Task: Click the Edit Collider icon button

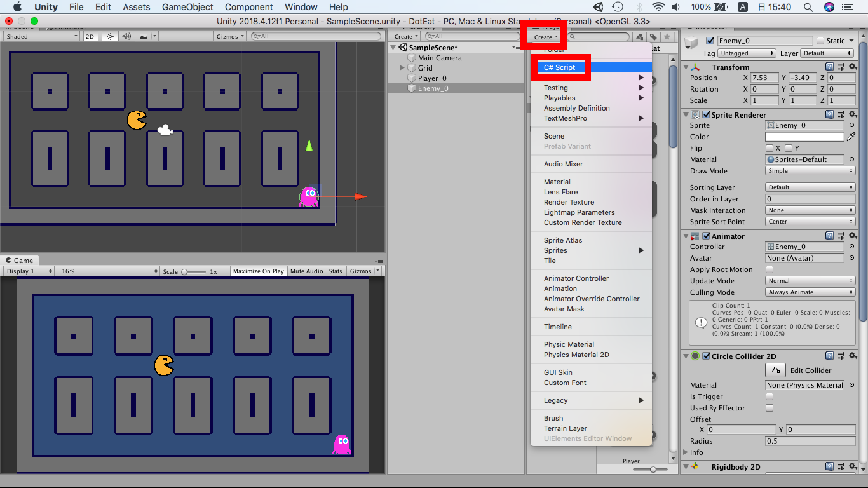Action: (x=775, y=370)
